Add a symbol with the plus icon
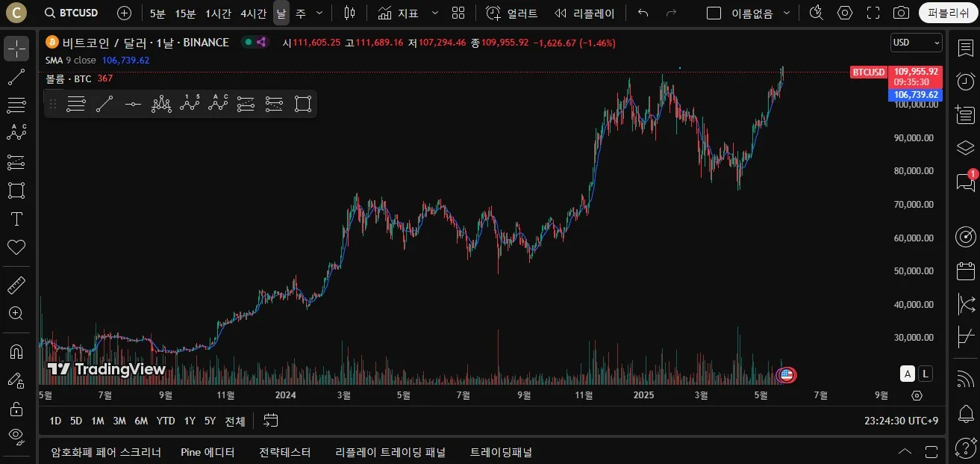980x464 pixels. pos(124,13)
